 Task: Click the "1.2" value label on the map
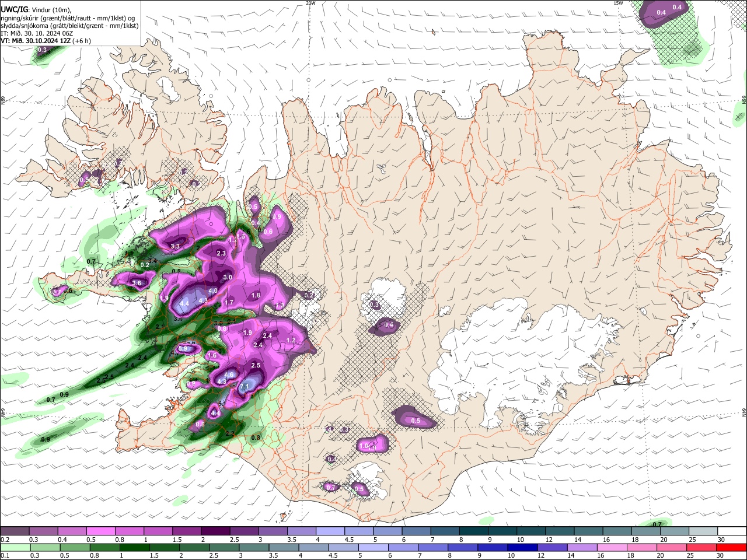click(x=291, y=340)
